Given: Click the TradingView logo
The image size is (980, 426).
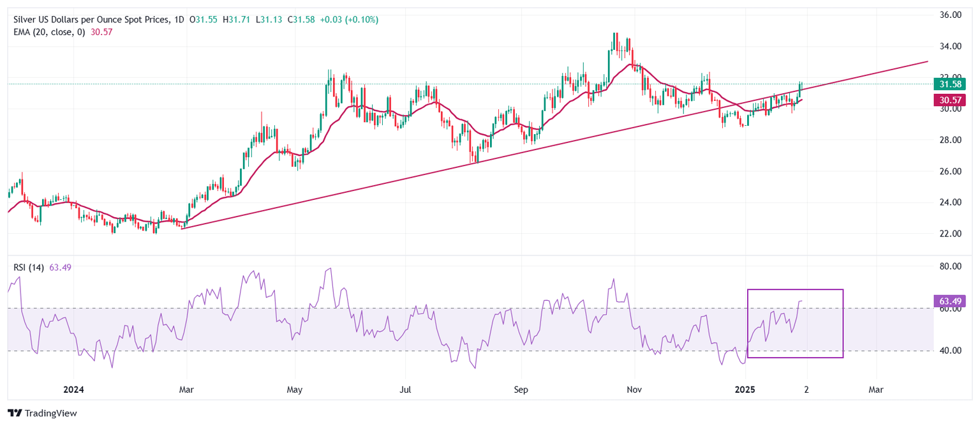Looking at the screenshot, I should click(42, 413).
